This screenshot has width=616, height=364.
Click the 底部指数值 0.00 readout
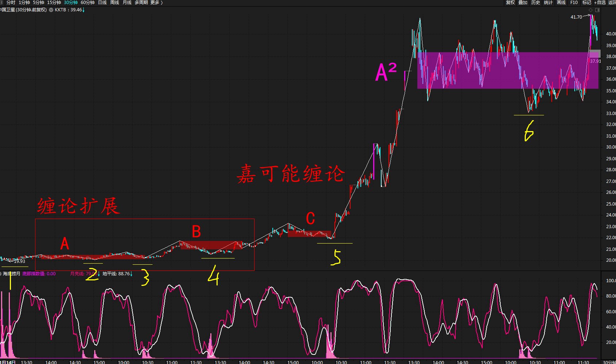(x=39, y=273)
